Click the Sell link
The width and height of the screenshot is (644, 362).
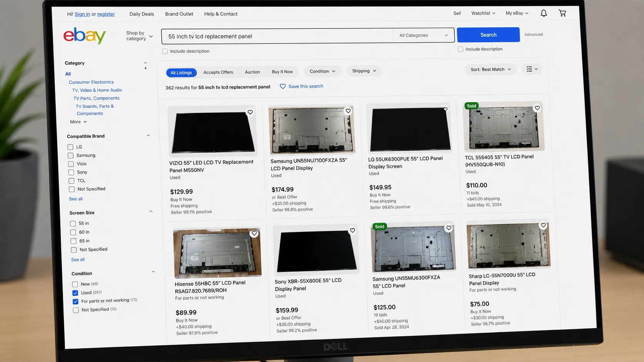pos(457,13)
